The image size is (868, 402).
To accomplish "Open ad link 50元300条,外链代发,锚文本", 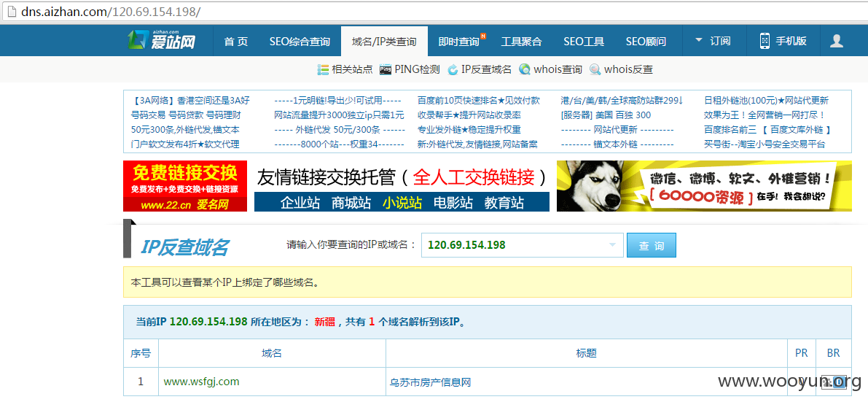I will pos(185,130).
